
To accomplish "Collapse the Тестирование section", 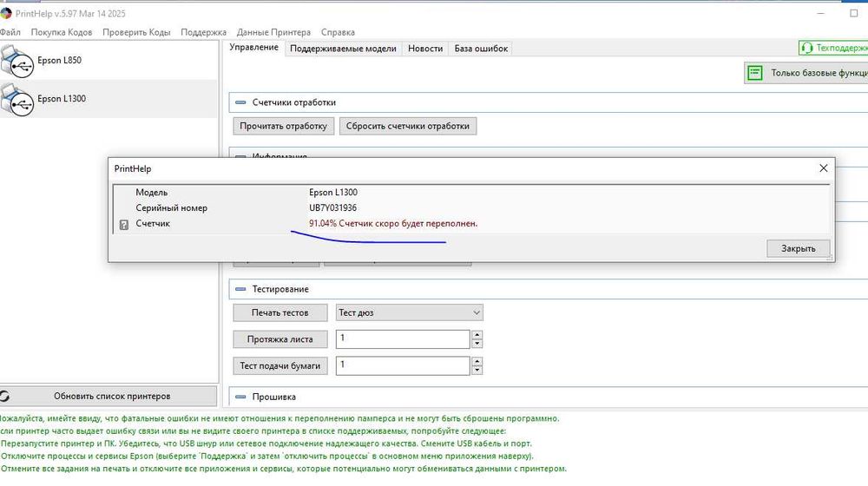I will point(240,289).
